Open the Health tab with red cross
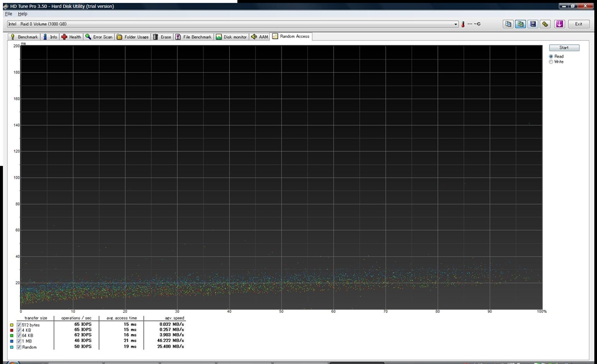This screenshot has width=597, height=364. click(71, 37)
